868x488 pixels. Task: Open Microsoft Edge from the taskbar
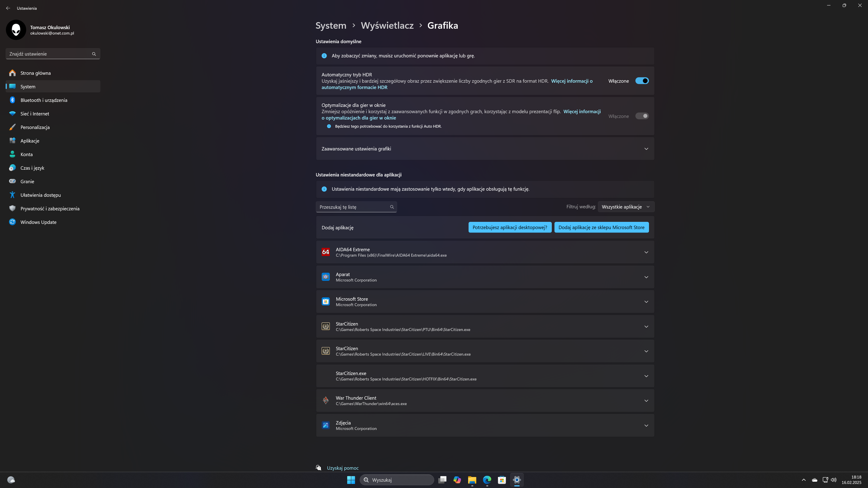[487, 480]
